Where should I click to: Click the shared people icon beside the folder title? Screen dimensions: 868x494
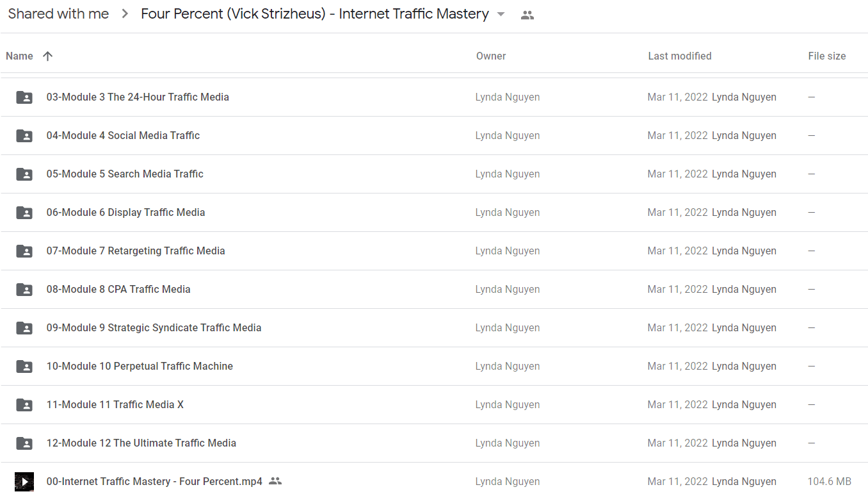pos(527,15)
